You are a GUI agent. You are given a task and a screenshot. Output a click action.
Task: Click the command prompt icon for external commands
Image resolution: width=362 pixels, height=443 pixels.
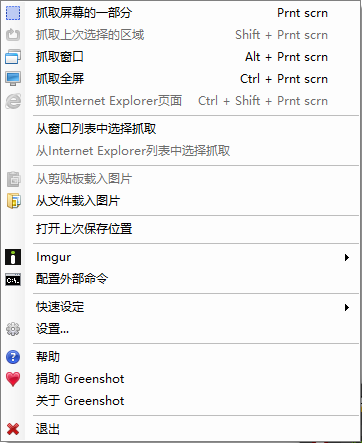13,279
